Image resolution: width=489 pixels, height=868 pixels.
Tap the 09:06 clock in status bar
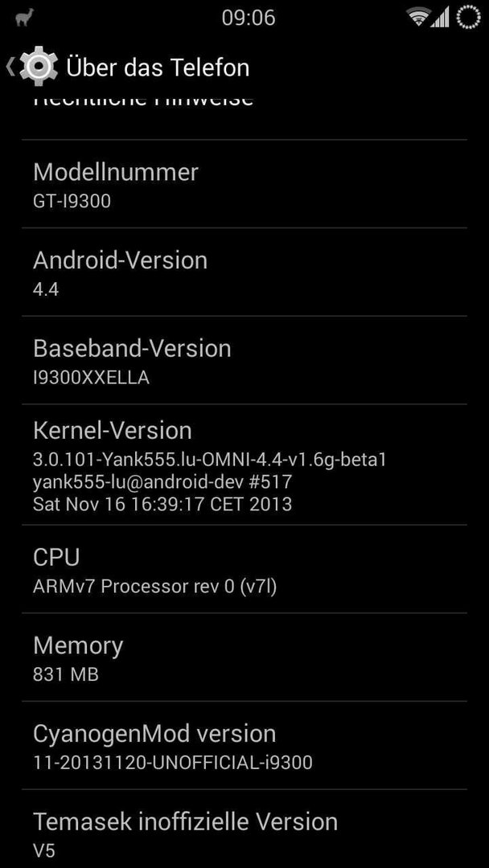tap(248, 18)
